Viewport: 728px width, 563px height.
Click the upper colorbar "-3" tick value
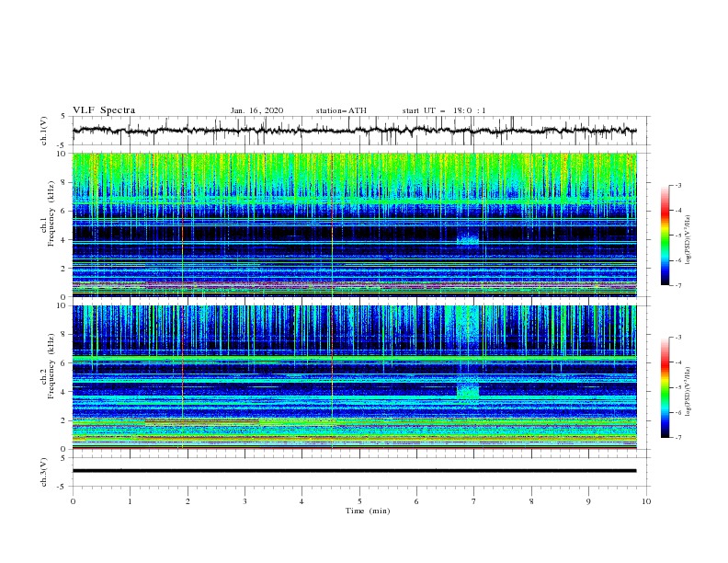click(x=677, y=185)
